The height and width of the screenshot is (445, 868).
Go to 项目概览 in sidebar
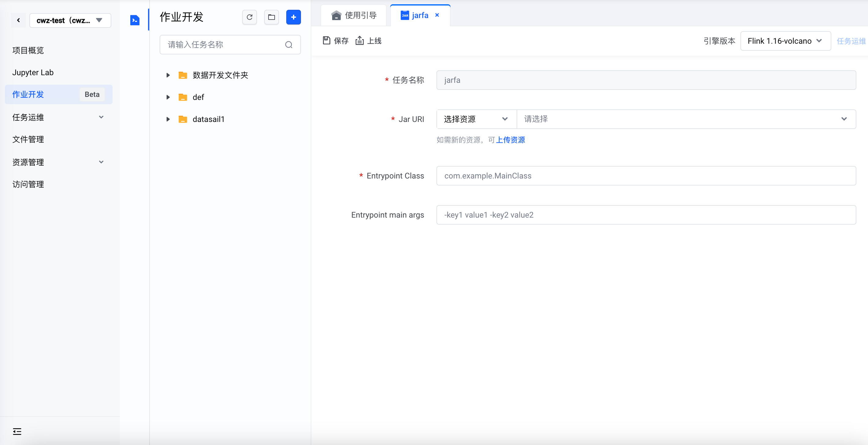28,50
